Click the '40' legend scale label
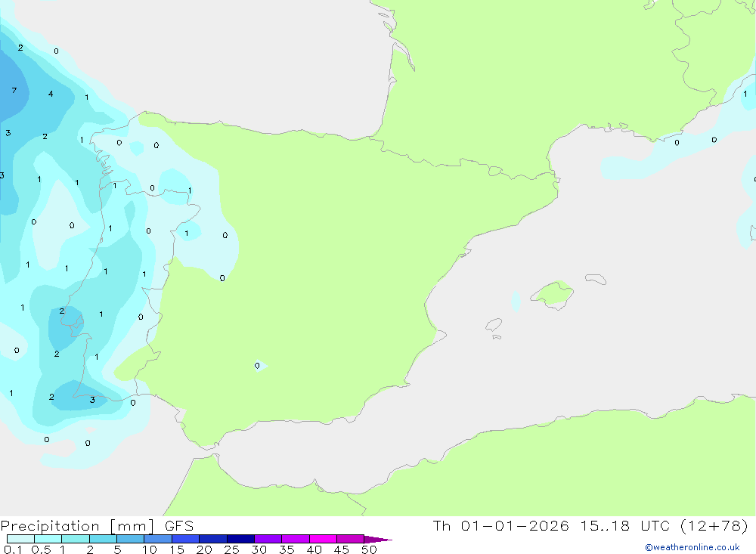The height and width of the screenshot is (554, 756). coord(314,549)
